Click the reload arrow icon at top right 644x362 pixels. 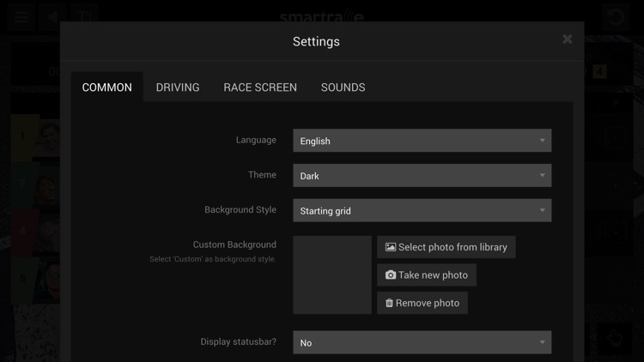(616, 17)
